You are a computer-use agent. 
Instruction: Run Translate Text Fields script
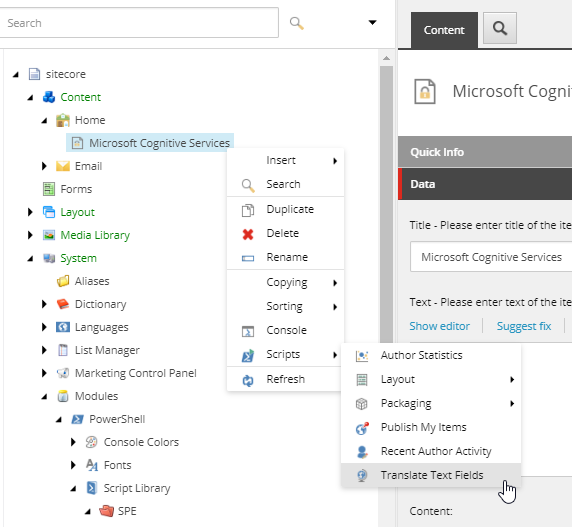click(x=431, y=475)
